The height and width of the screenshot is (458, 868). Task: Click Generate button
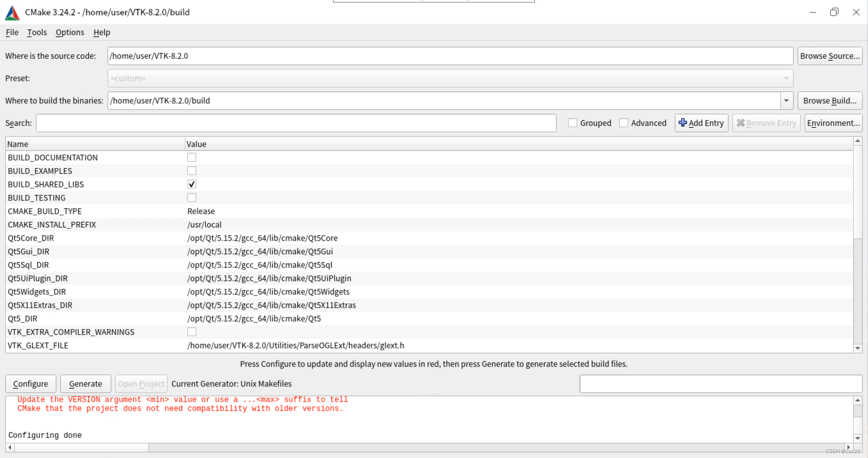[86, 384]
